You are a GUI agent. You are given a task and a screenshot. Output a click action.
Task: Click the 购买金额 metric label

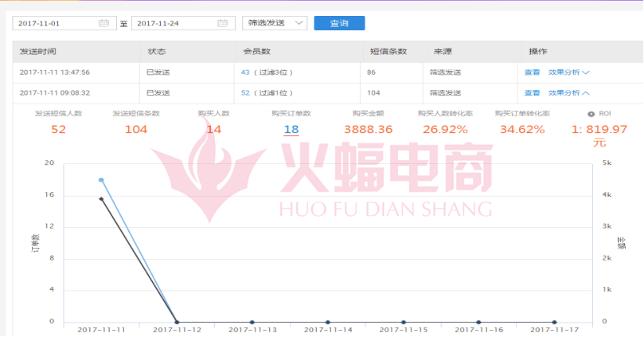368,113
